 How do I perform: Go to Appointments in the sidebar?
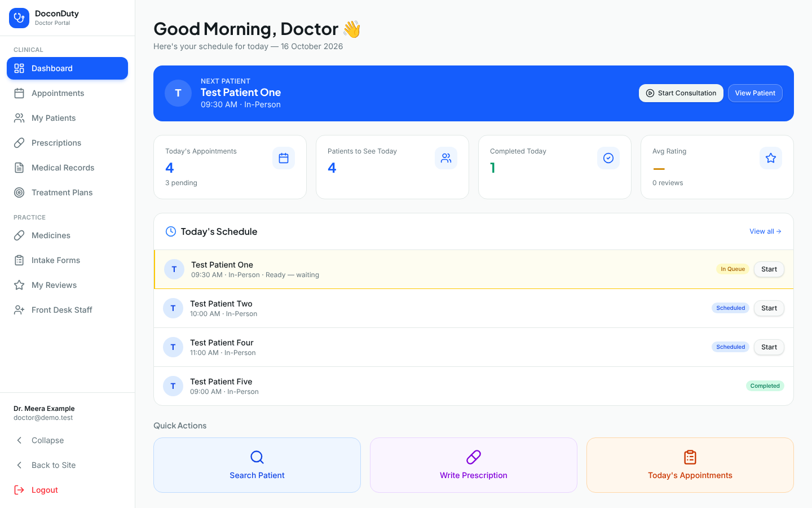point(68,93)
